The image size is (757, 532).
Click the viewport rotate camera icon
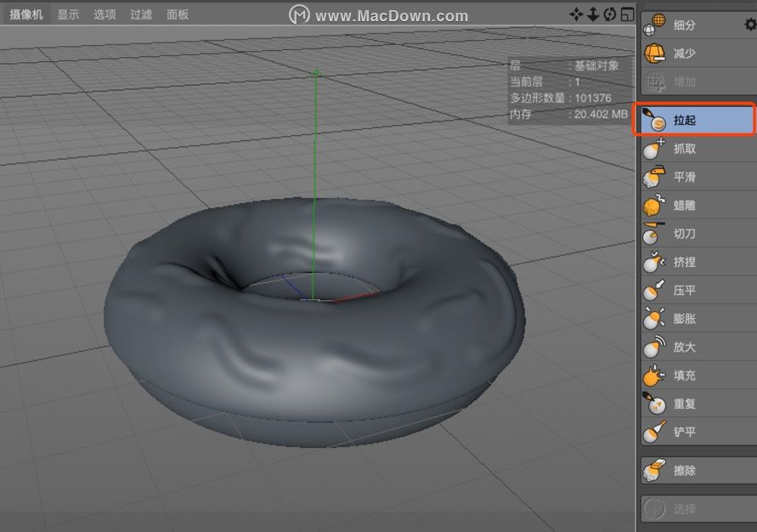(x=610, y=14)
